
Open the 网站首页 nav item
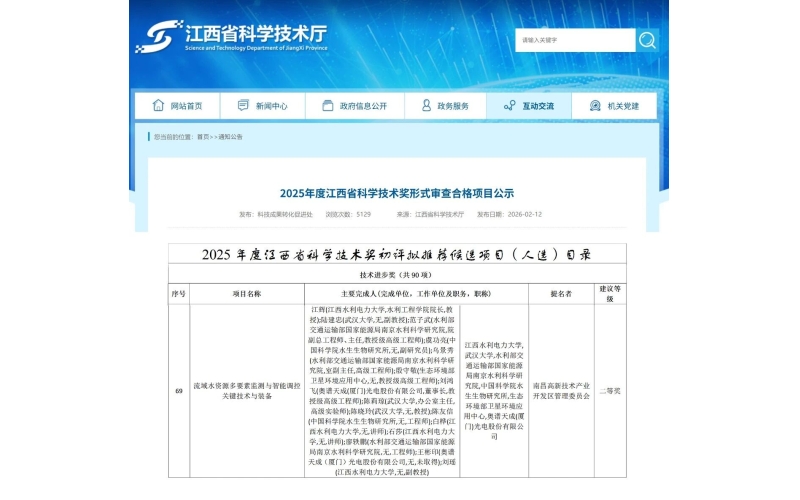coord(178,106)
